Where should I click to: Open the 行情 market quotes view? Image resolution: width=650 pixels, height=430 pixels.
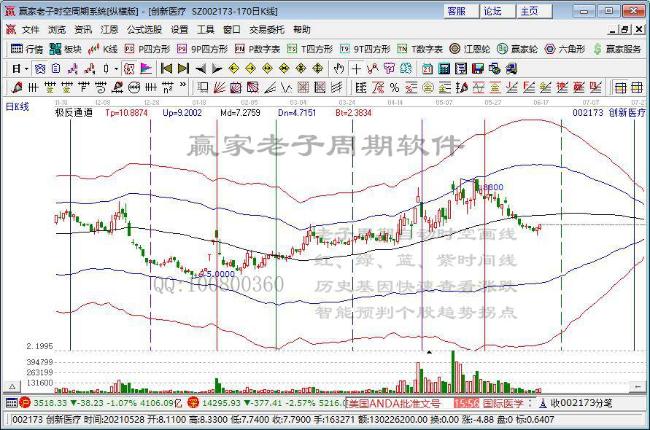click(27, 49)
